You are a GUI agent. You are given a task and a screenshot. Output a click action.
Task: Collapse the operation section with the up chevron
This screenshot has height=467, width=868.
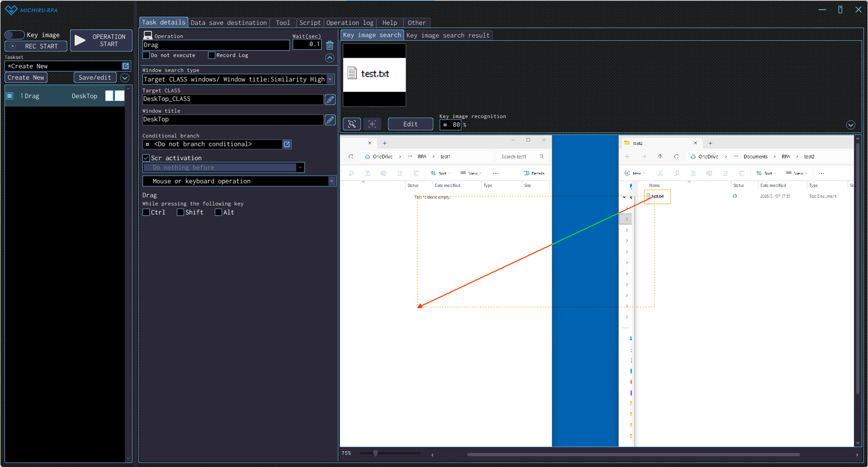coord(329,58)
